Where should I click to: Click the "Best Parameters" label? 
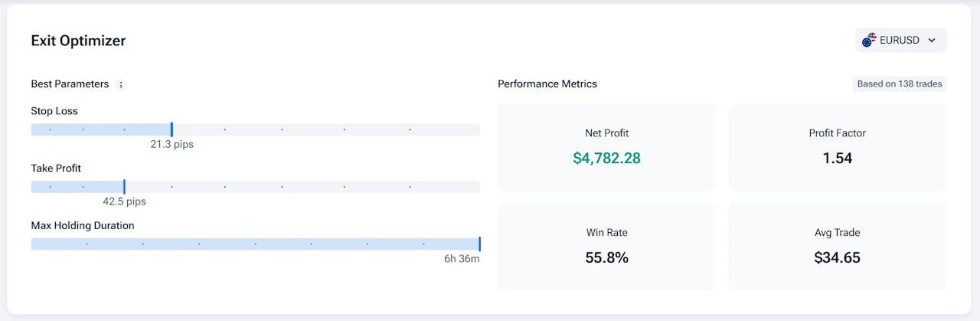tap(70, 84)
